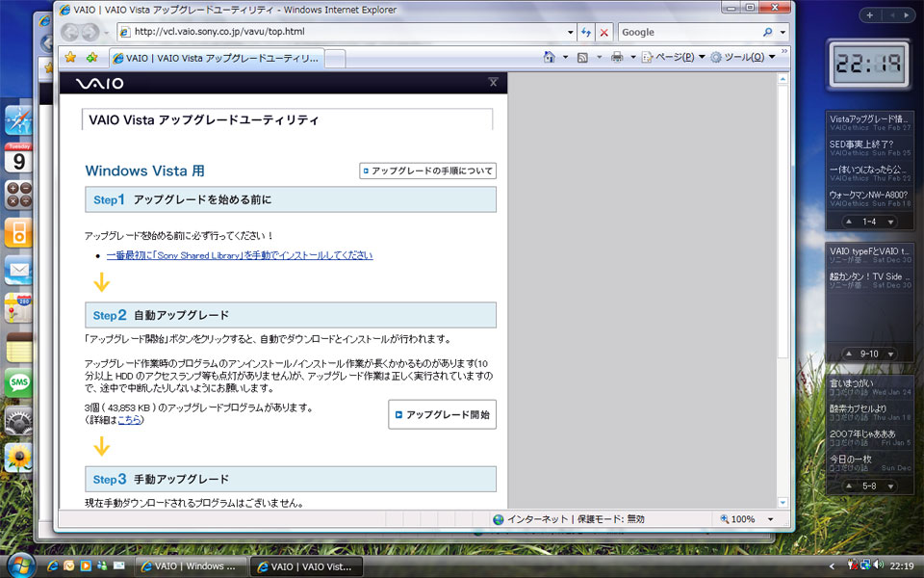
Task: Click アップグレードの手順について button
Action: point(427,171)
